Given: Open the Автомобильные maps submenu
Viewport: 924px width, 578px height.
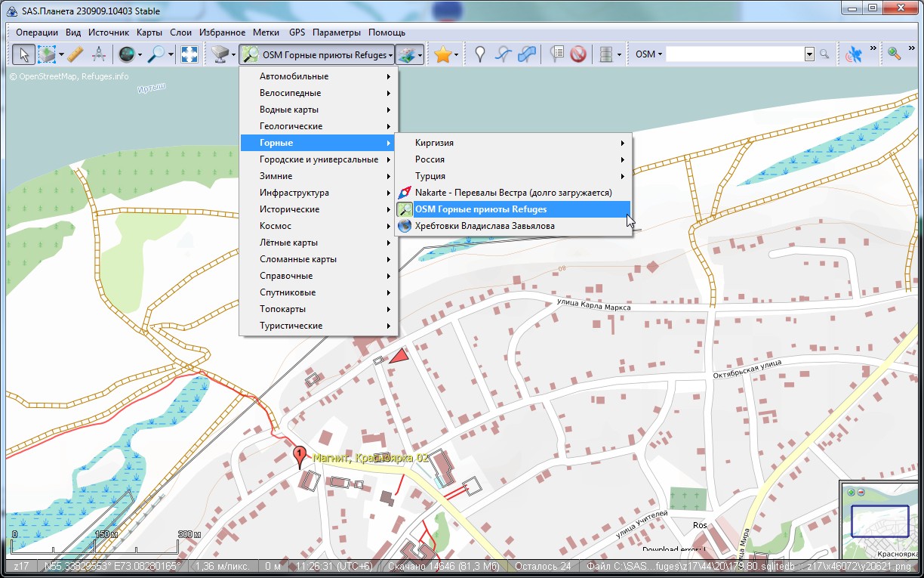Looking at the screenshot, I should click(319, 76).
